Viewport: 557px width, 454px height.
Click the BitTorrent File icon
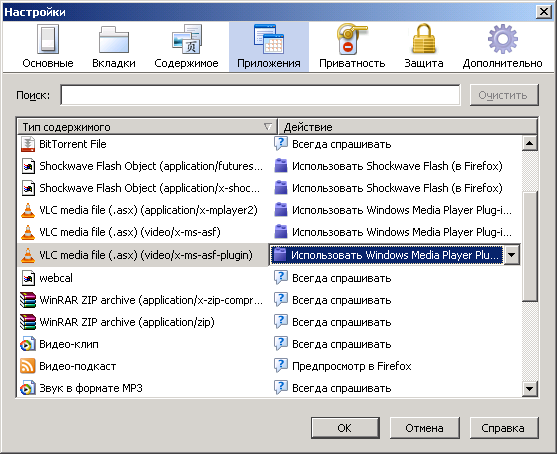coord(28,144)
